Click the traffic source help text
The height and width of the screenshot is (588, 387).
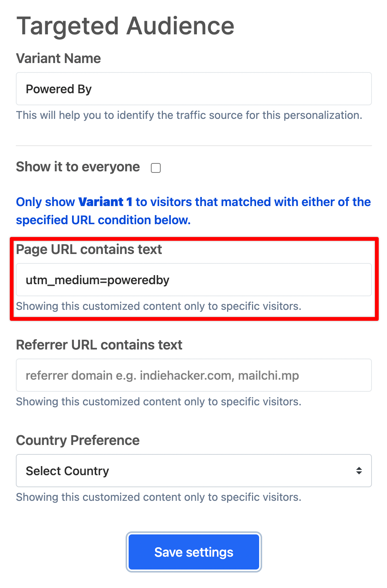189,115
